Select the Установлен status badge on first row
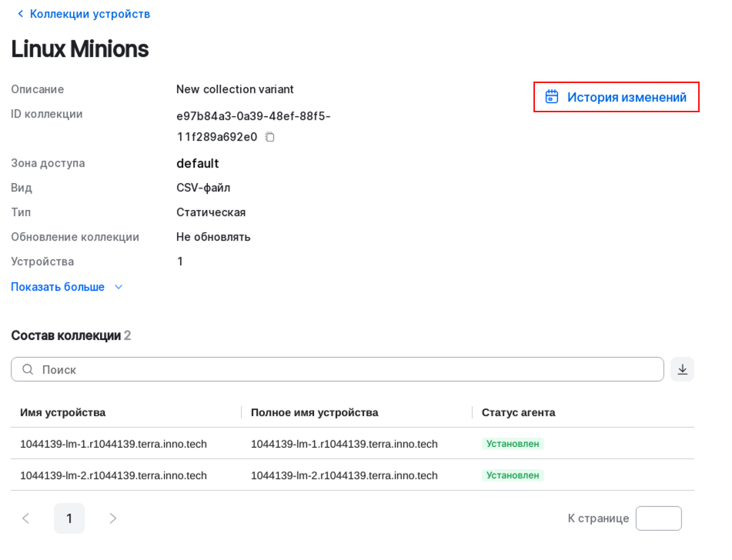 pyautogui.click(x=513, y=444)
